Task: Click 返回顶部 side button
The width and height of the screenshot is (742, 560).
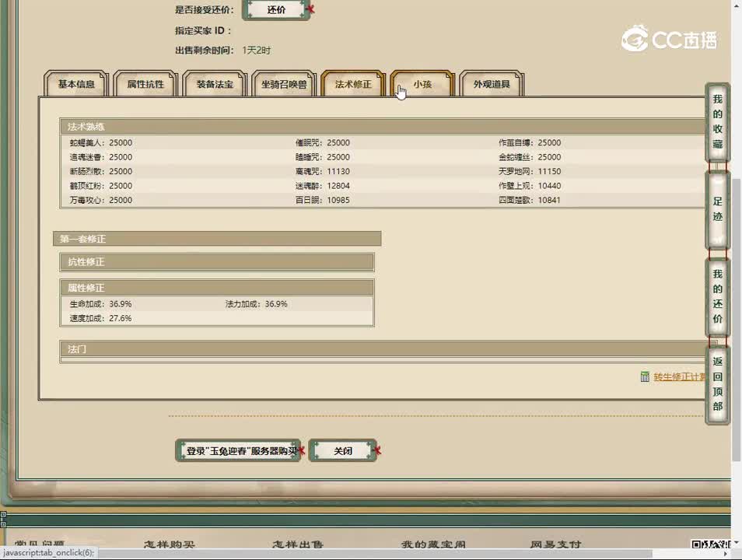Action: [717, 384]
